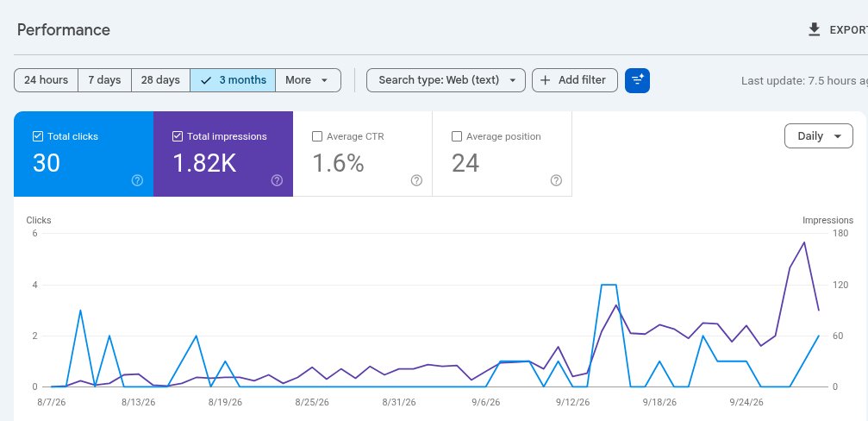The image size is (868, 421).
Task: Click the 1.82K total impressions value
Action: (x=205, y=163)
